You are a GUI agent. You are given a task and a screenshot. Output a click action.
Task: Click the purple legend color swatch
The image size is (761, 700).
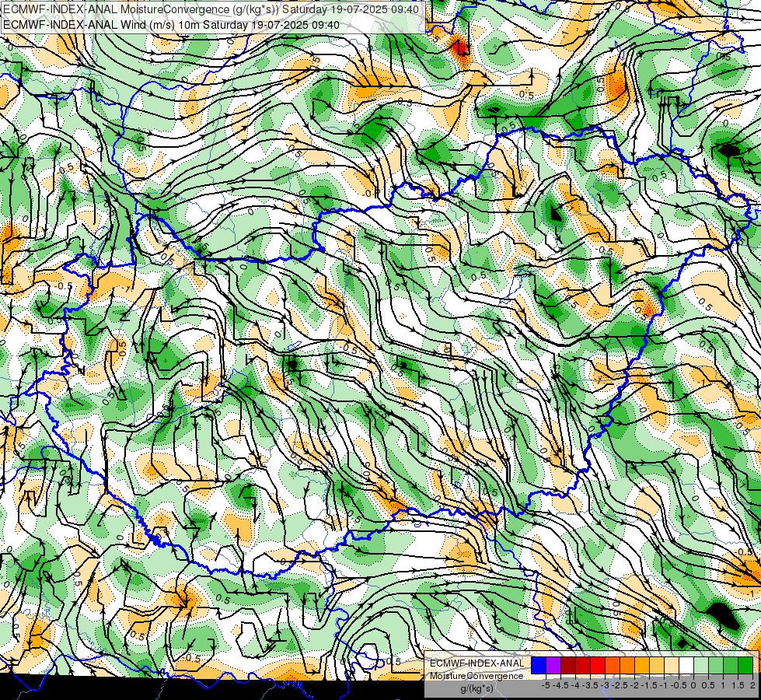pyautogui.click(x=553, y=665)
